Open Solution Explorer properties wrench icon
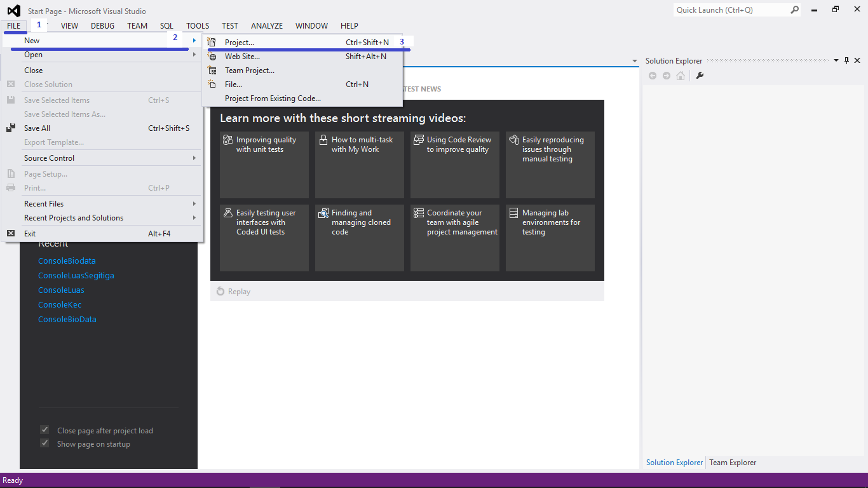868x488 pixels. tap(698, 75)
